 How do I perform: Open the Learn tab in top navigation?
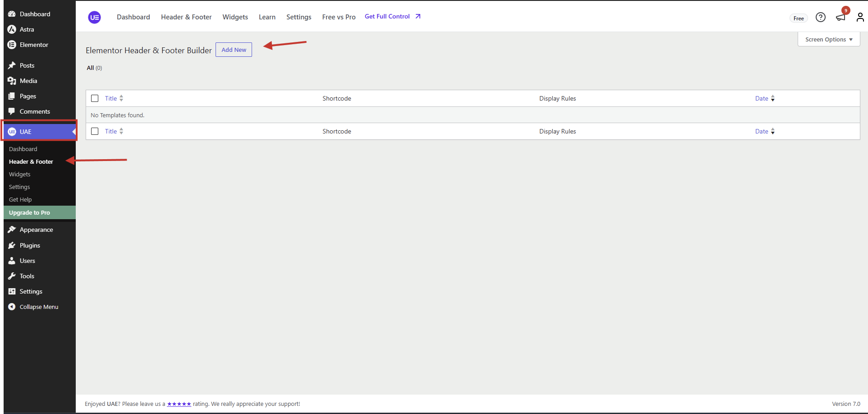click(267, 17)
